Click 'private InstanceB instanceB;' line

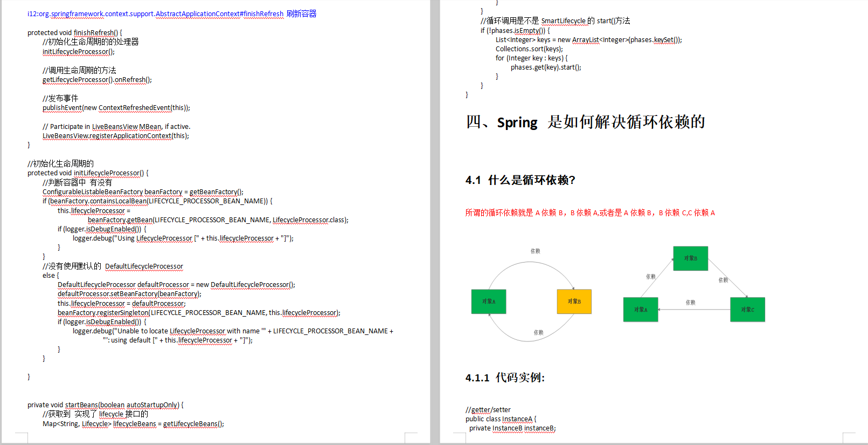[x=512, y=428]
